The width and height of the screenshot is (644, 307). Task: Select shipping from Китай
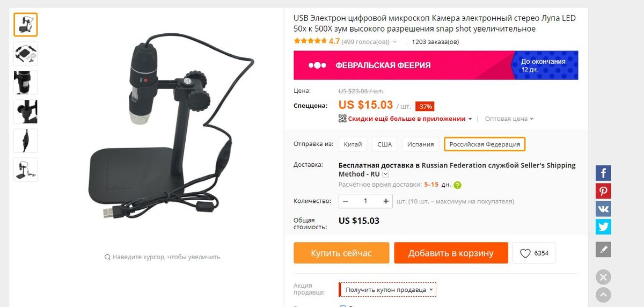[x=353, y=144]
